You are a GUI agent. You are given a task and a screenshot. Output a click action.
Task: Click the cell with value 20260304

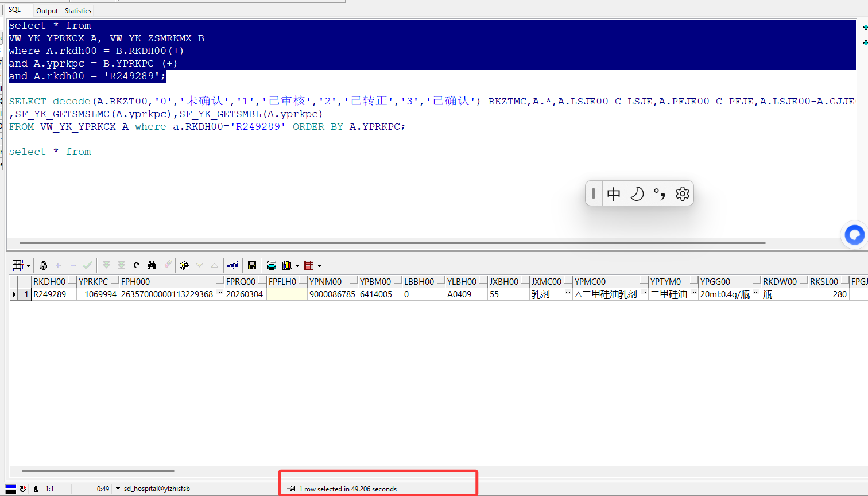click(x=245, y=294)
